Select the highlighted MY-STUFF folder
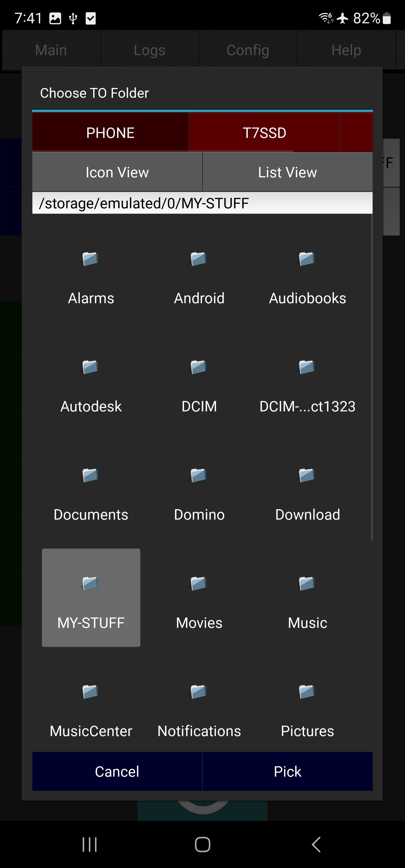 pos(91,597)
